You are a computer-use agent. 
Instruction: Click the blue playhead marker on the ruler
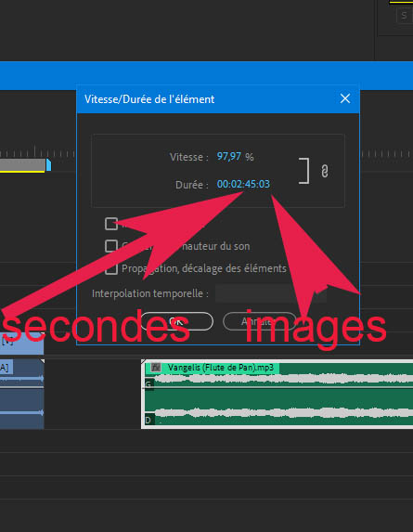point(48,165)
